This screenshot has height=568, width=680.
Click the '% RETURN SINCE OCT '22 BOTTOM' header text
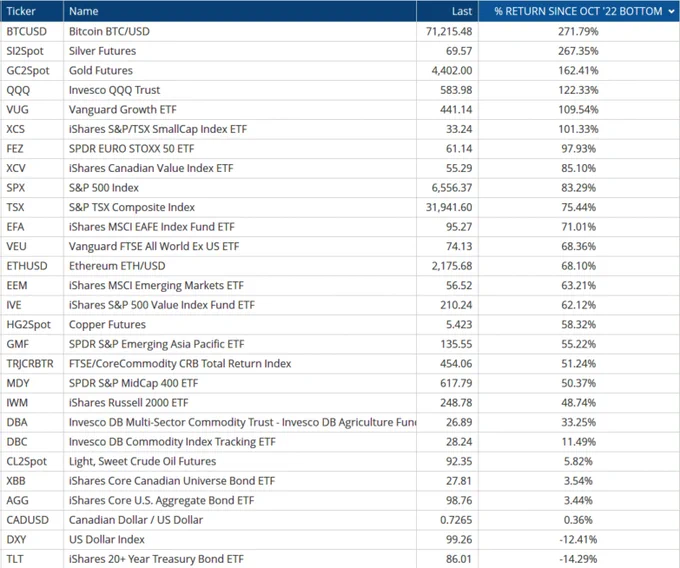(578, 11)
